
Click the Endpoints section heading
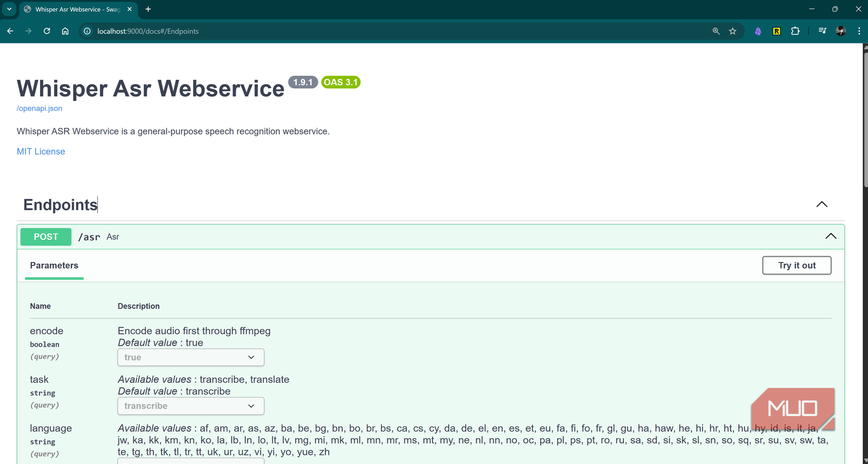pos(60,205)
